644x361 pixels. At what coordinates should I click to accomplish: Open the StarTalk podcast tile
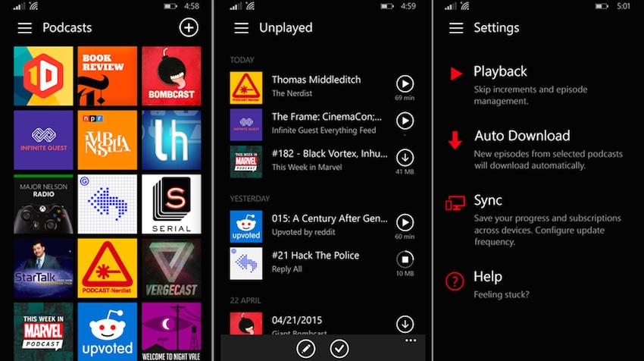[x=43, y=268]
